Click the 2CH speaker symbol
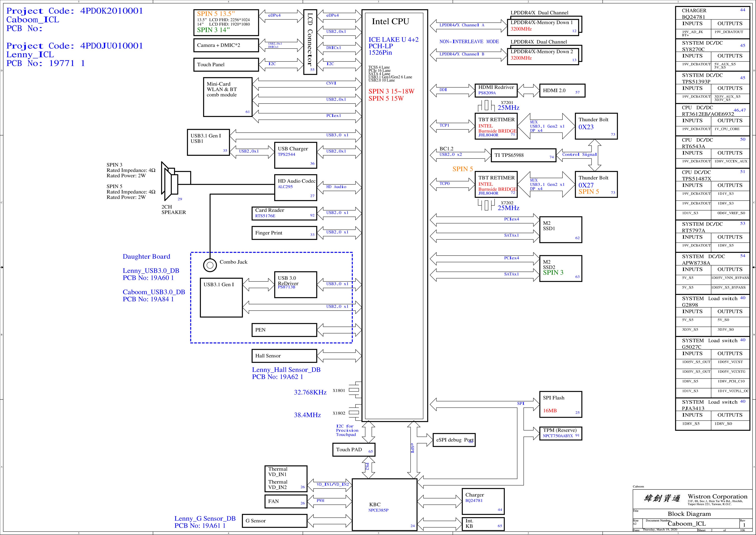Image resolution: width=756 pixels, height=535 pixels. pyautogui.click(x=170, y=181)
